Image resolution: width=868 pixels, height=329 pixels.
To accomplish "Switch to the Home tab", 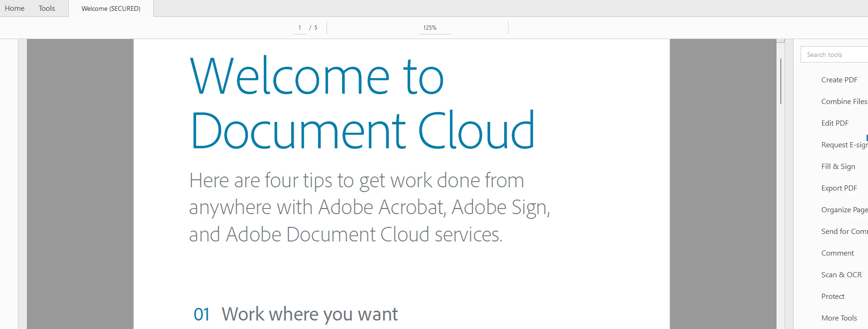I will tap(15, 8).
